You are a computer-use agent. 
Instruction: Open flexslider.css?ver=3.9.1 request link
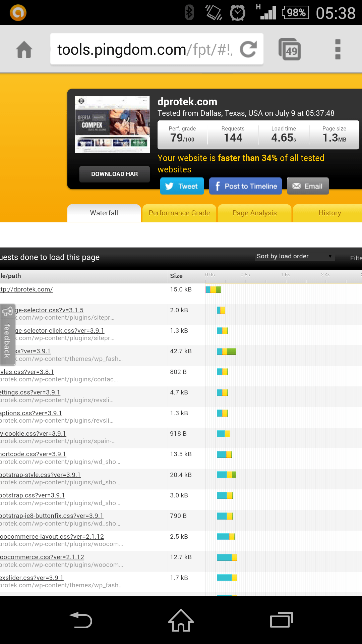(x=32, y=578)
